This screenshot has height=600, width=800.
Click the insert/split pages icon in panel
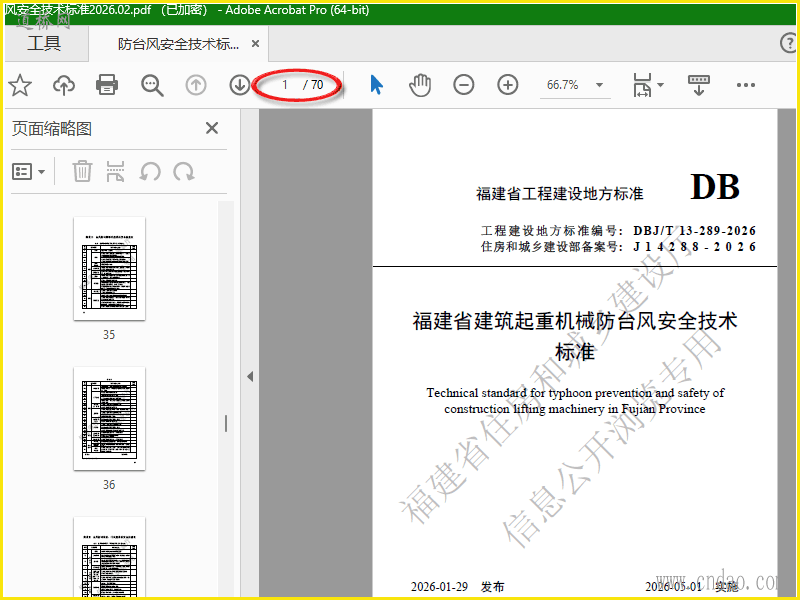coord(115,171)
